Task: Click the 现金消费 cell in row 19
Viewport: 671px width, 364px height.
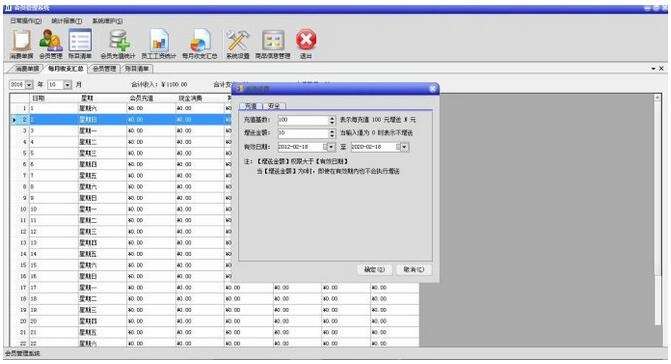Action: [200, 310]
